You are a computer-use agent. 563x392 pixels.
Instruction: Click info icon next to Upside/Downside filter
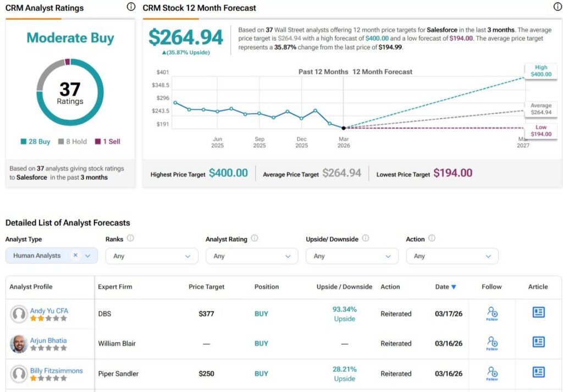point(366,239)
